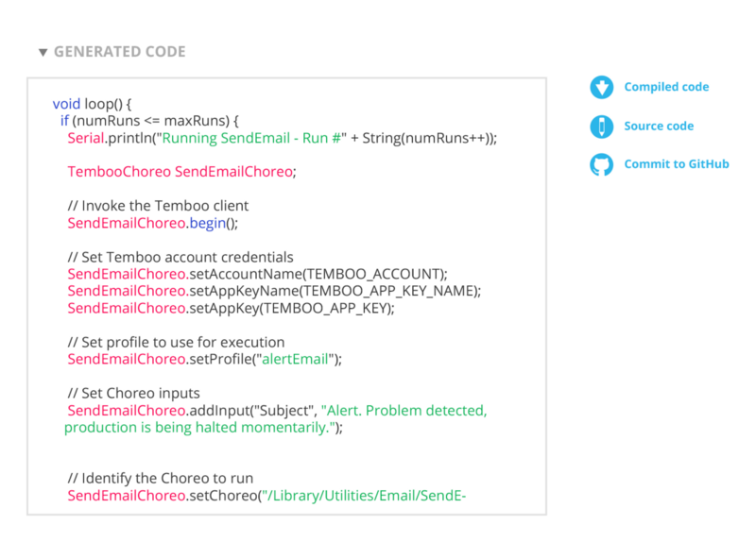Click the Source code pencil icon
756x559 pixels.
tap(601, 127)
